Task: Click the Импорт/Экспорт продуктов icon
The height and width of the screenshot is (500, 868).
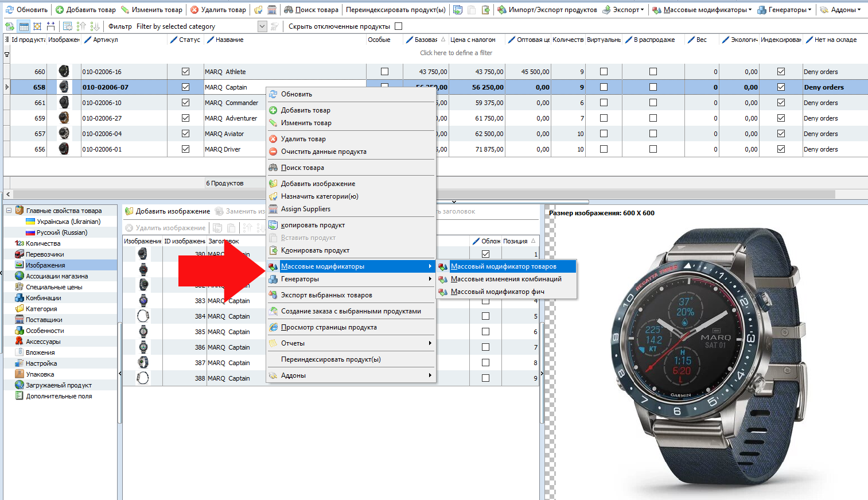Action: coord(501,10)
